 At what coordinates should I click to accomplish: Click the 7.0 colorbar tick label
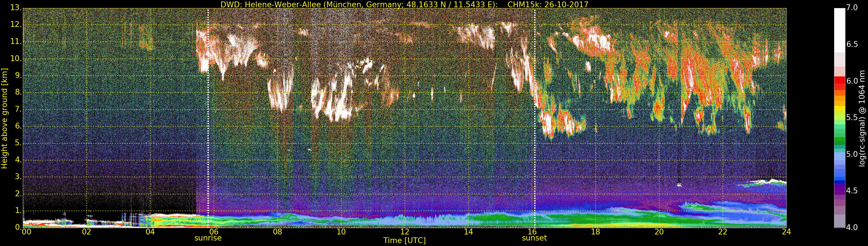852,8
